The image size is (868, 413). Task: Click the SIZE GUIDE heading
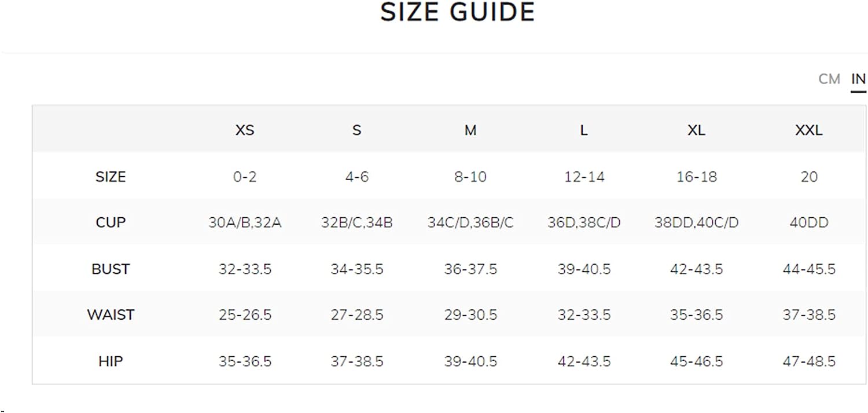click(x=458, y=12)
